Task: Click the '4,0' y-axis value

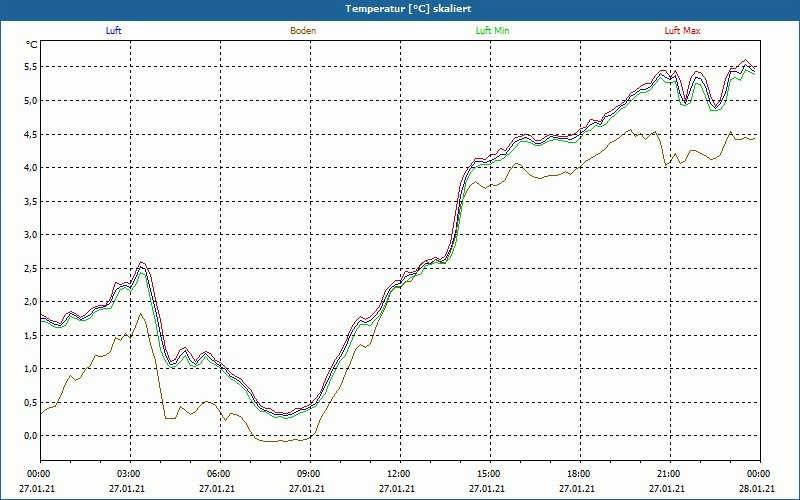Action: (x=31, y=168)
